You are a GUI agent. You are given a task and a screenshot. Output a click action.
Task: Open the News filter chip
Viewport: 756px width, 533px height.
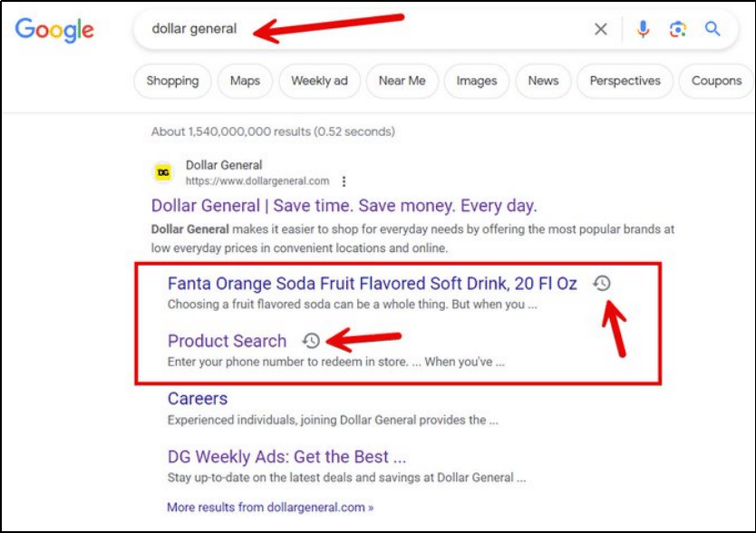click(543, 81)
